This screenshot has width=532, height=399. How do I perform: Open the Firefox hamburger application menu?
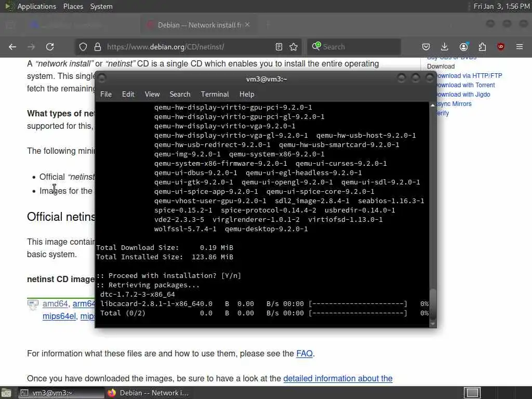click(520, 47)
